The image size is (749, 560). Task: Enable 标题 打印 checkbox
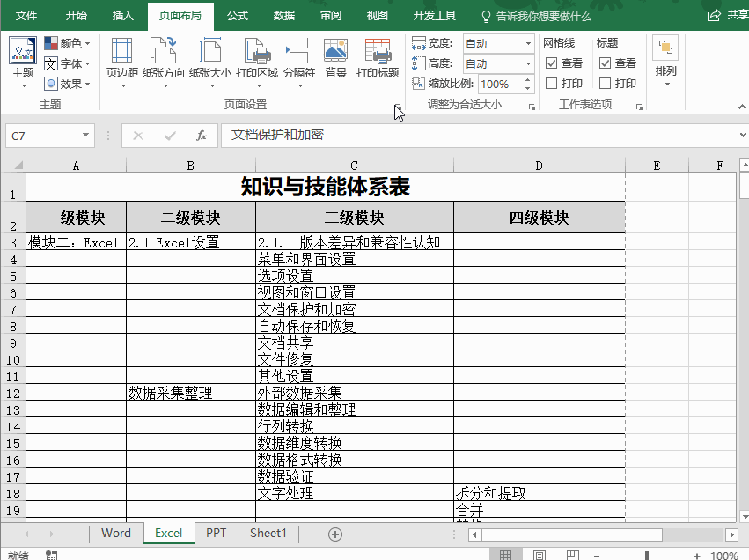click(605, 83)
